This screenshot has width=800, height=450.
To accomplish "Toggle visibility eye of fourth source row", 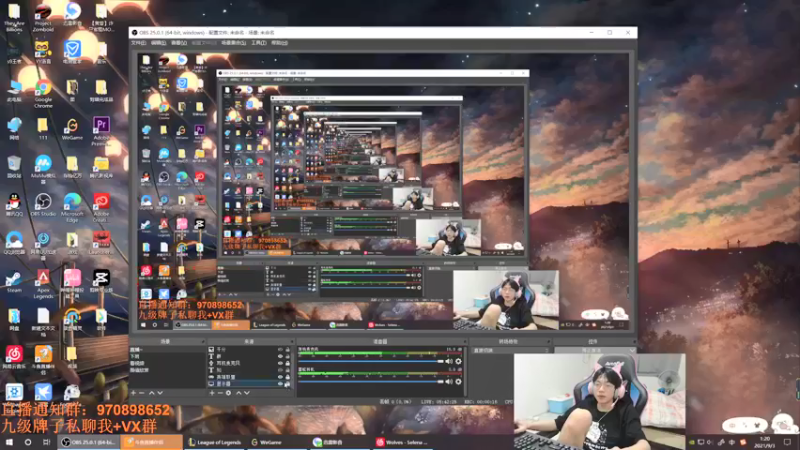I will 280,370.
